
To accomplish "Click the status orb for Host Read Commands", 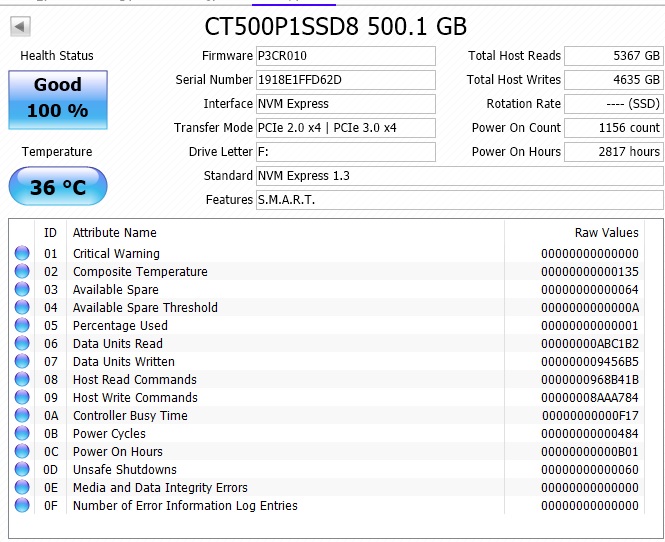I will 22,379.
